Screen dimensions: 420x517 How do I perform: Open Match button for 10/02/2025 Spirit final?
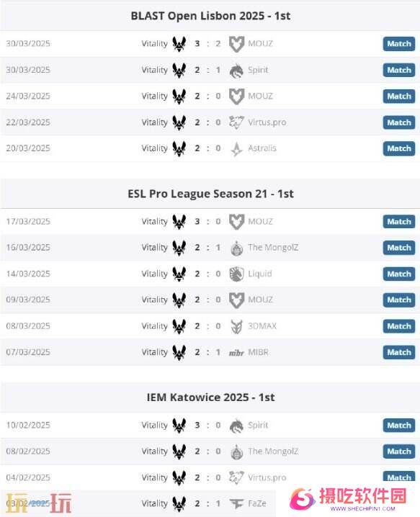point(399,426)
